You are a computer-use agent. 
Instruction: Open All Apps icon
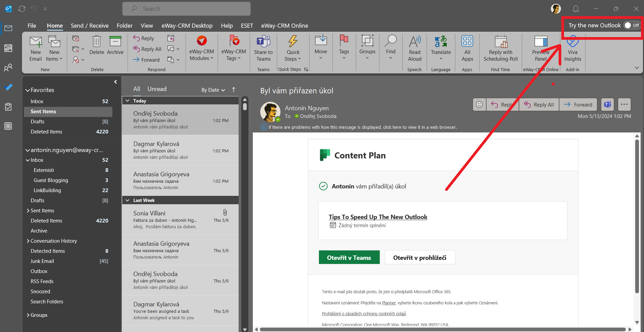pos(467,41)
